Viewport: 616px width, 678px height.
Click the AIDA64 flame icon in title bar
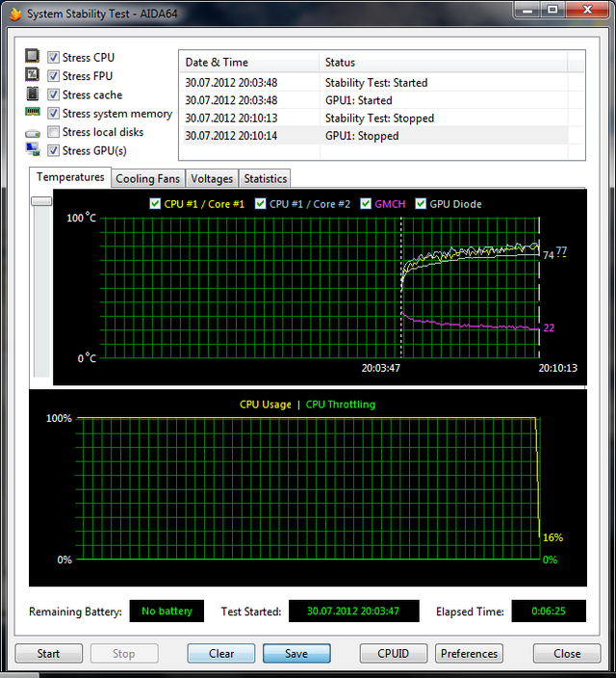(13, 13)
